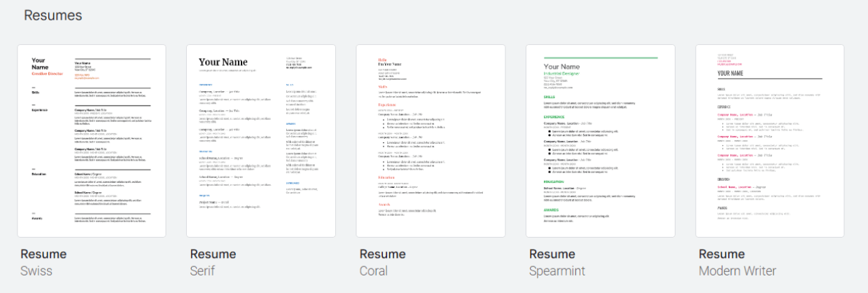Click YOUR NAME heading in Modern Writer preview
This screenshot has width=868, height=293.
click(x=730, y=73)
